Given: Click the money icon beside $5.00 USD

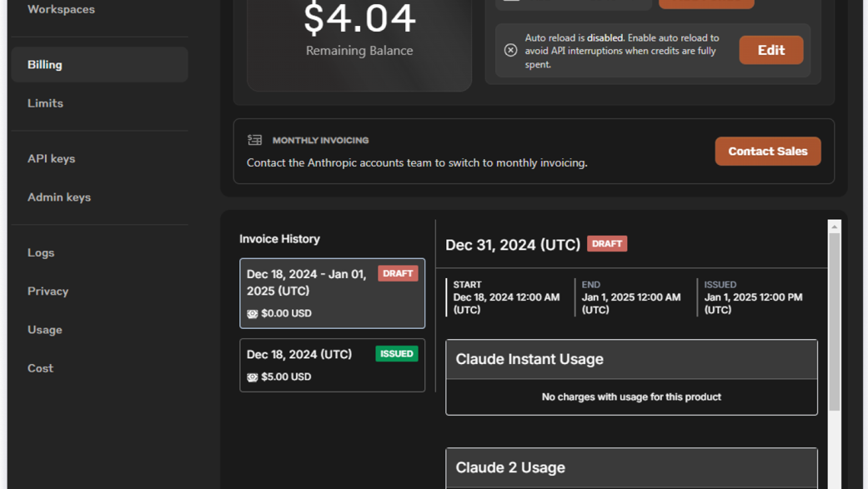Looking at the screenshot, I should point(253,377).
